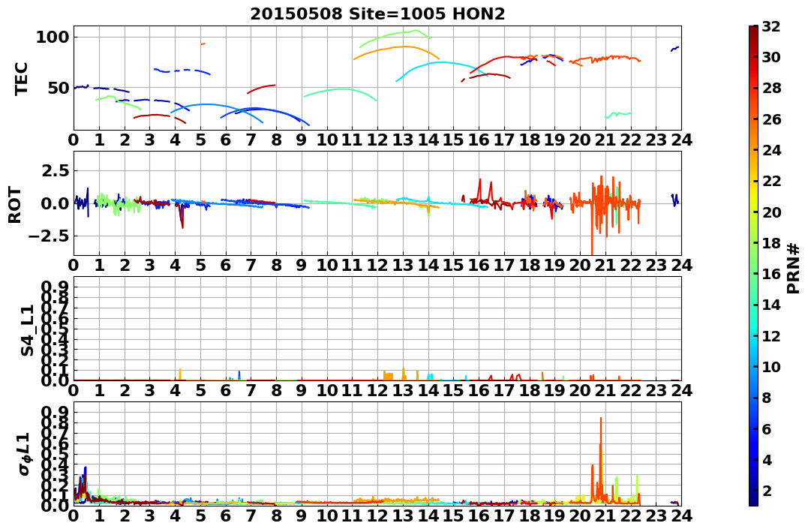This screenshot has width=808, height=532.
Task: Pick colorbar tick label 24
Action: pos(771,150)
